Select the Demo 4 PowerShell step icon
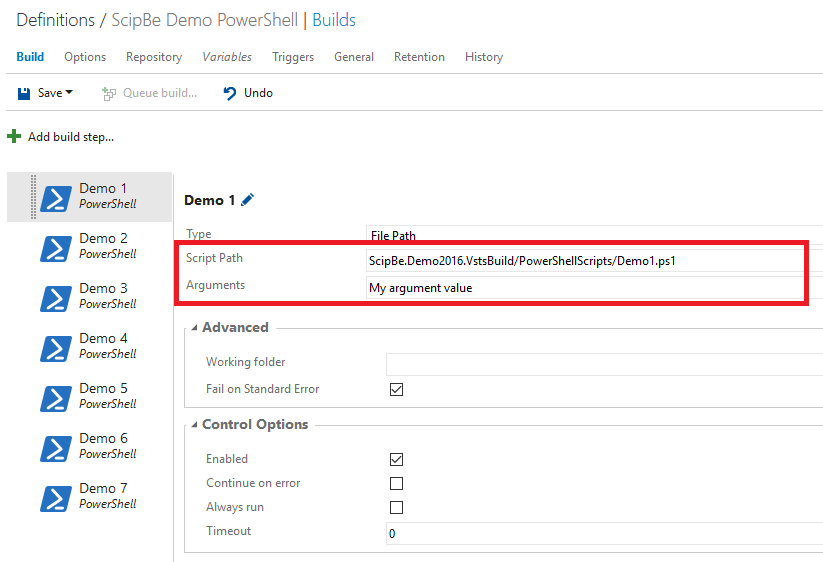This screenshot has width=823, height=562. pyautogui.click(x=56, y=348)
